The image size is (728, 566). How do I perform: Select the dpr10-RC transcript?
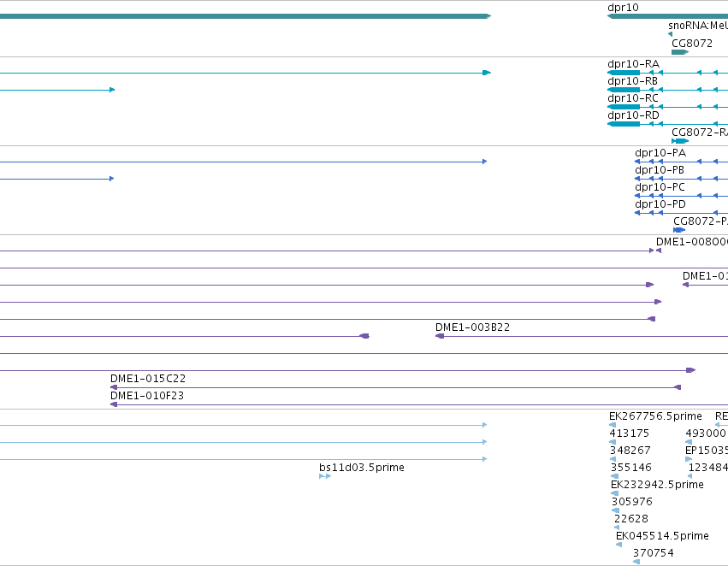coord(667,107)
